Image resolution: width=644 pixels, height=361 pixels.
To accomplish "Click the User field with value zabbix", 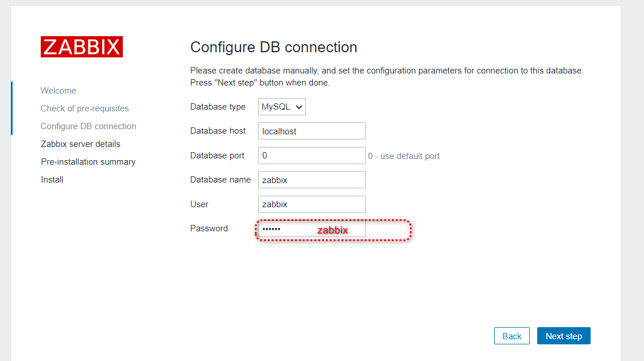I will (312, 204).
